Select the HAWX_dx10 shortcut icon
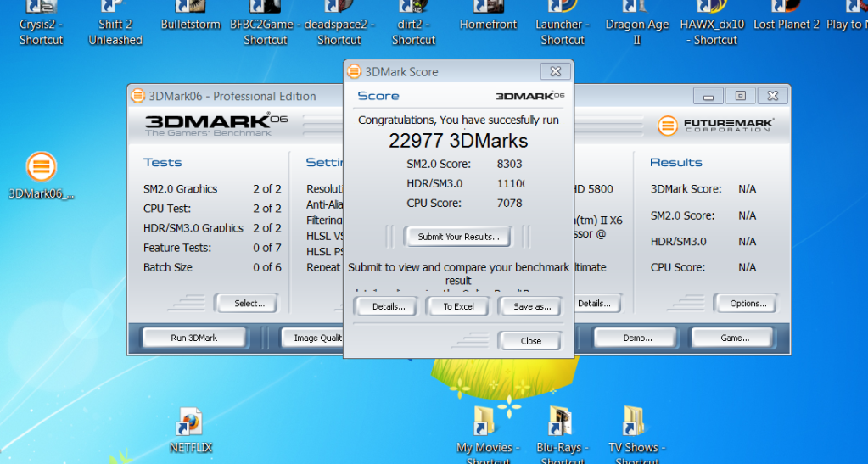The image size is (868, 464). tap(712, 22)
